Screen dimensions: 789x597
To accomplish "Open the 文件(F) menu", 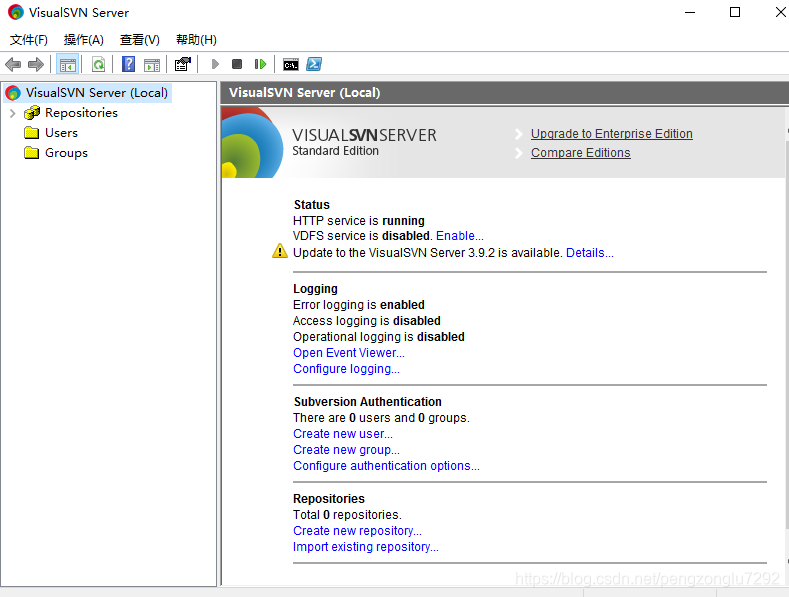I will tap(29, 40).
